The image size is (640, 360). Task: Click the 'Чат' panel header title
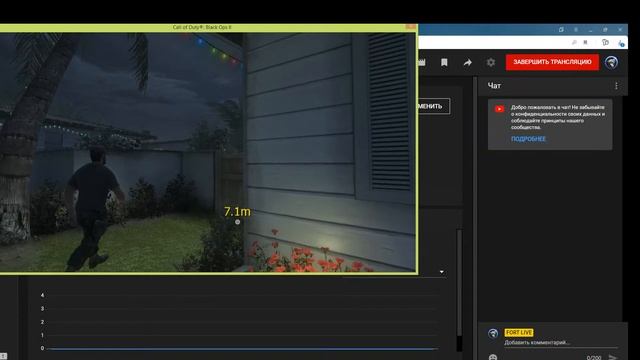[494, 86]
